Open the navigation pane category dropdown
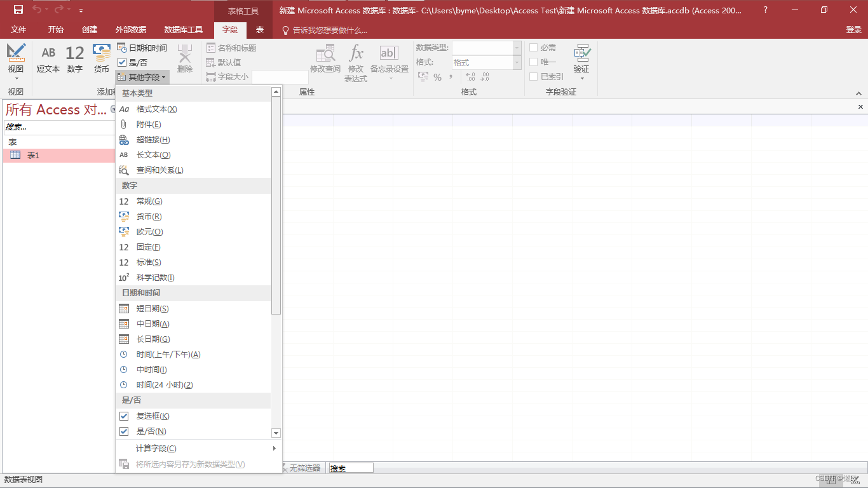The width and height of the screenshot is (868, 488). click(113, 109)
